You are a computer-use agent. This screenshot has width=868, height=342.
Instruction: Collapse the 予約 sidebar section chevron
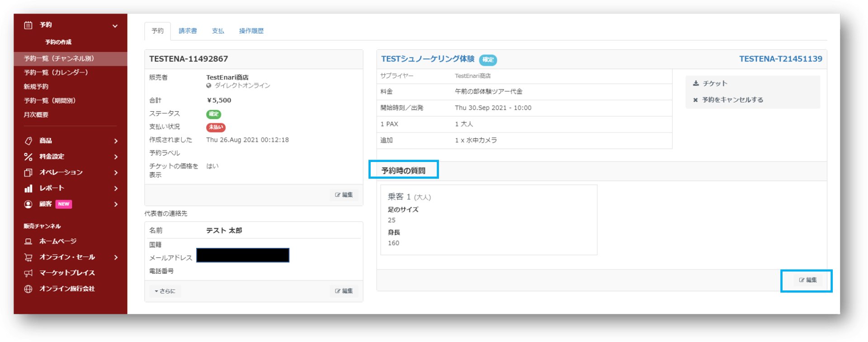pyautogui.click(x=115, y=26)
